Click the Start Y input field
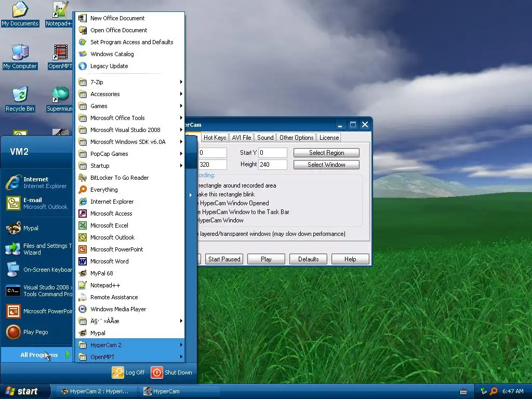This screenshot has width=532, height=399. (273, 153)
